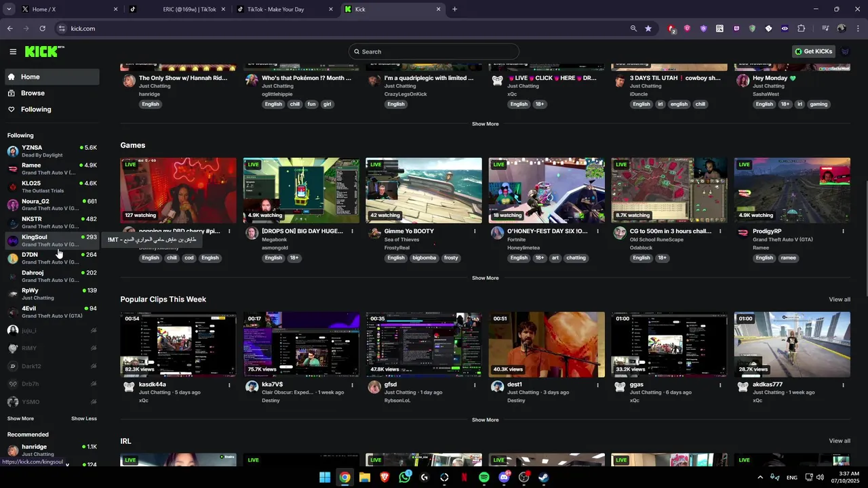
Task: Open the Chrome profile avatar
Action: [842, 28]
